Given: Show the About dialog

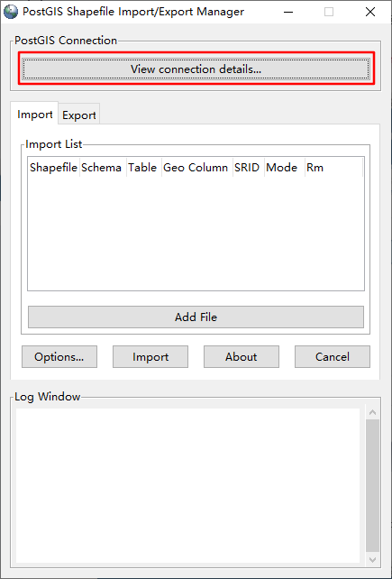Looking at the screenshot, I should pos(242,357).
